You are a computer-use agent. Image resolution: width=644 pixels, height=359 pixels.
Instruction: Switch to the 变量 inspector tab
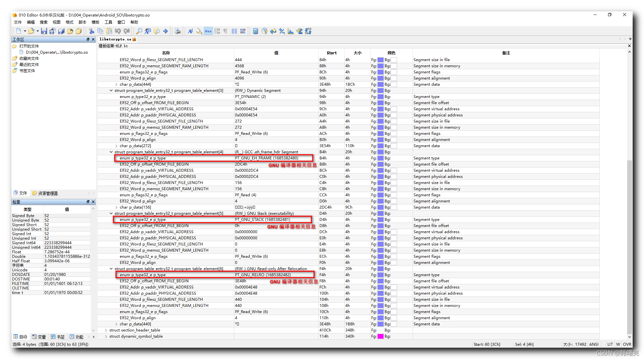click(39, 337)
